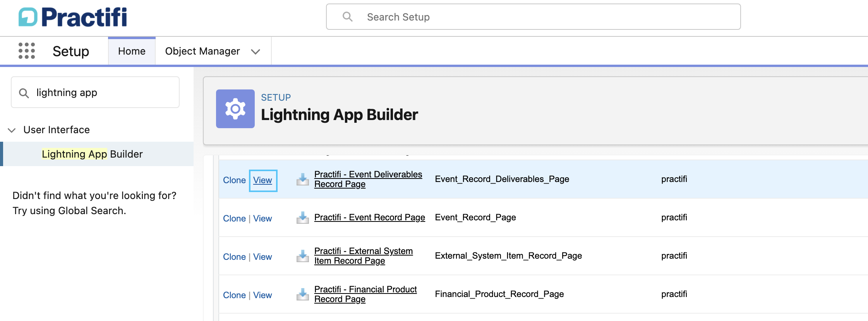Image resolution: width=868 pixels, height=321 pixels.
Task: Click the 'SETUP' breadcrumb label
Action: 276,98
